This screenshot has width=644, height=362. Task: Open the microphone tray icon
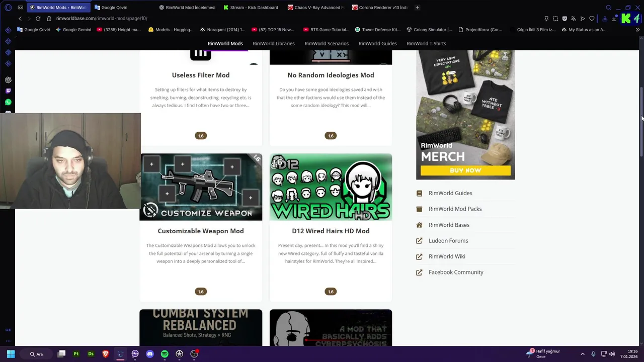593,354
